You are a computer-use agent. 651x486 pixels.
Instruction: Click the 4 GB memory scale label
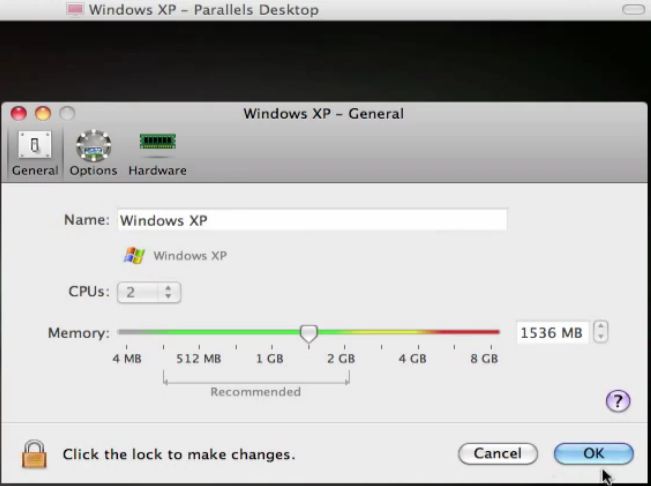click(412, 358)
